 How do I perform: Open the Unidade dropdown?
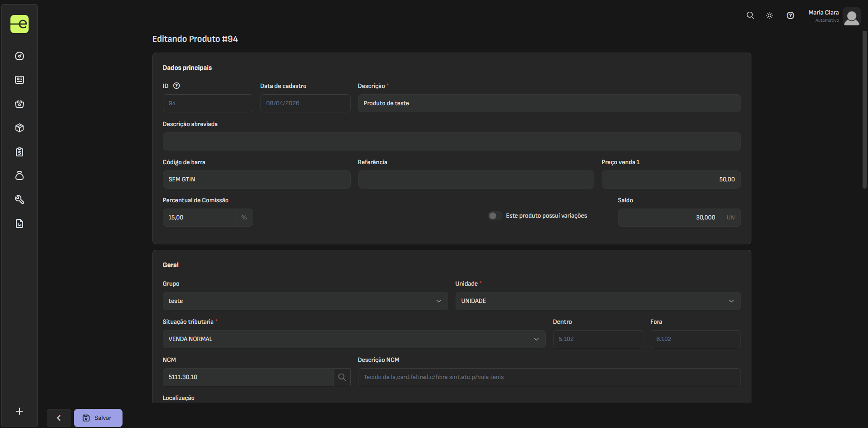598,301
